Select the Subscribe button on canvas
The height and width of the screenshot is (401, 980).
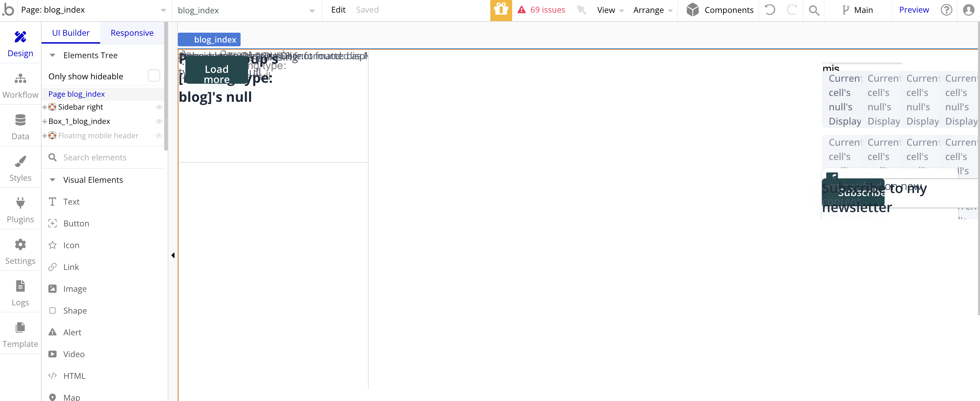(853, 192)
